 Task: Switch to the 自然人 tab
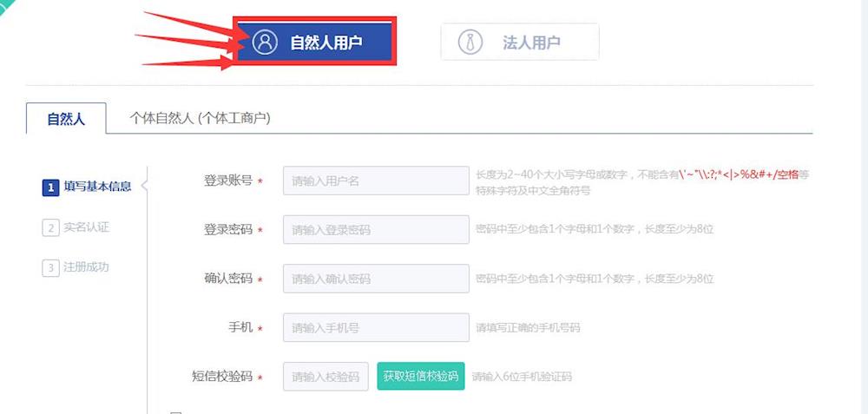(66, 118)
